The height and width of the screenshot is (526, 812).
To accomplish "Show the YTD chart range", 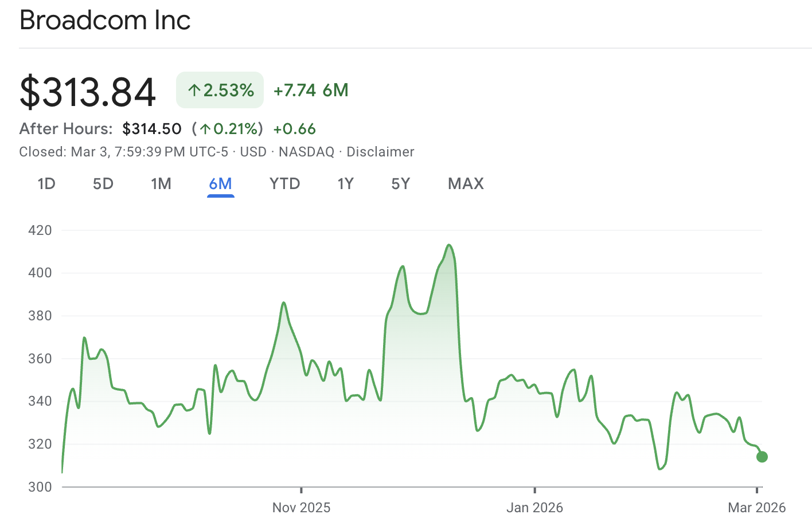I will (285, 184).
